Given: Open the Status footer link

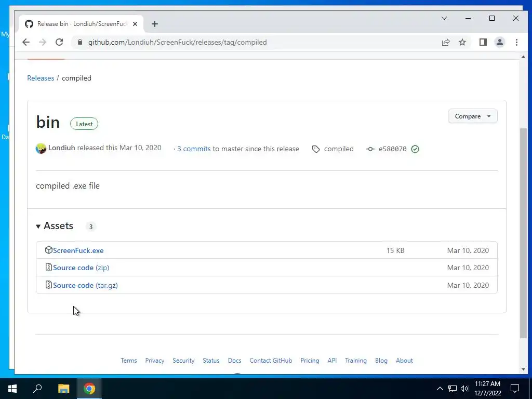Looking at the screenshot, I should [211, 361].
